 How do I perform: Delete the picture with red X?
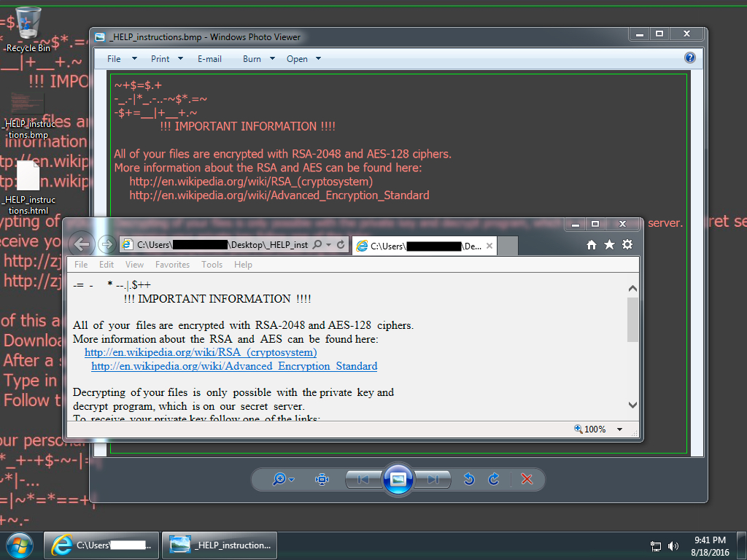click(527, 479)
